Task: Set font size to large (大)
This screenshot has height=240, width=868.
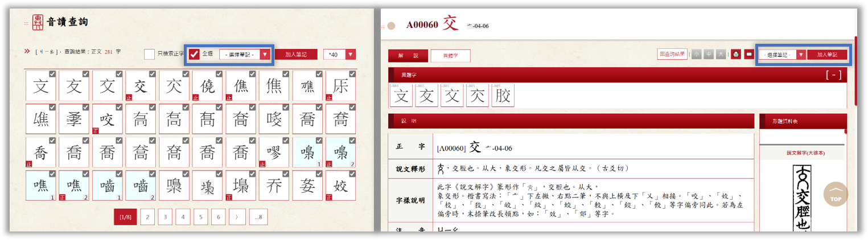Action: (x=721, y=55)
